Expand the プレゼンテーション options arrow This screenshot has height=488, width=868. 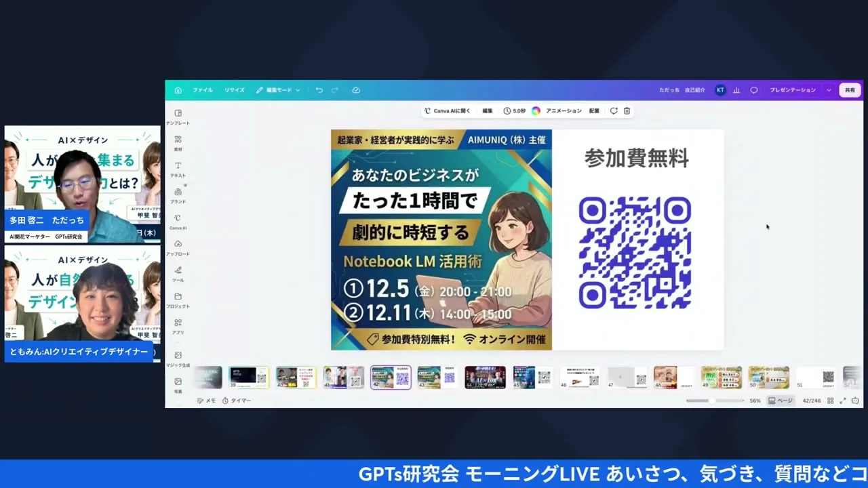coord(829,90)
